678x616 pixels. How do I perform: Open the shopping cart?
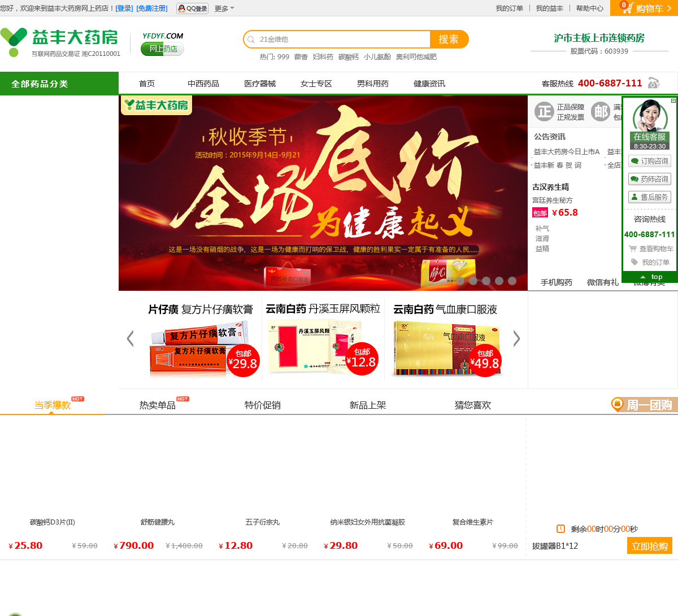(x=644, y=8)
